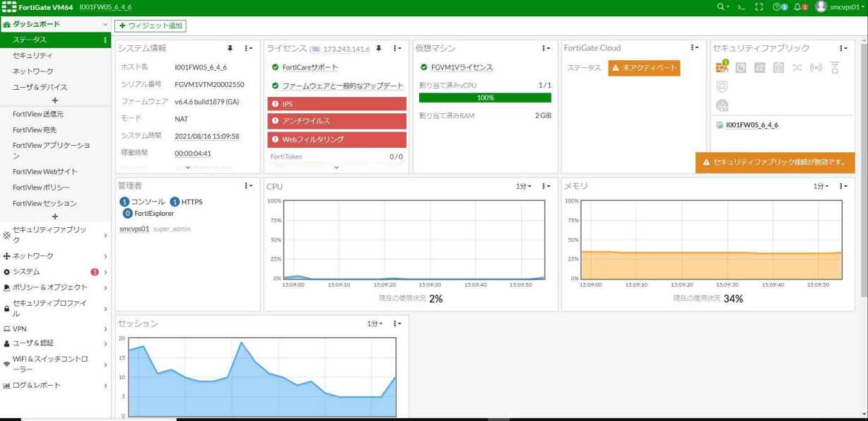
Task: Expand the システム sidebar section
Action: pos(56,272)
